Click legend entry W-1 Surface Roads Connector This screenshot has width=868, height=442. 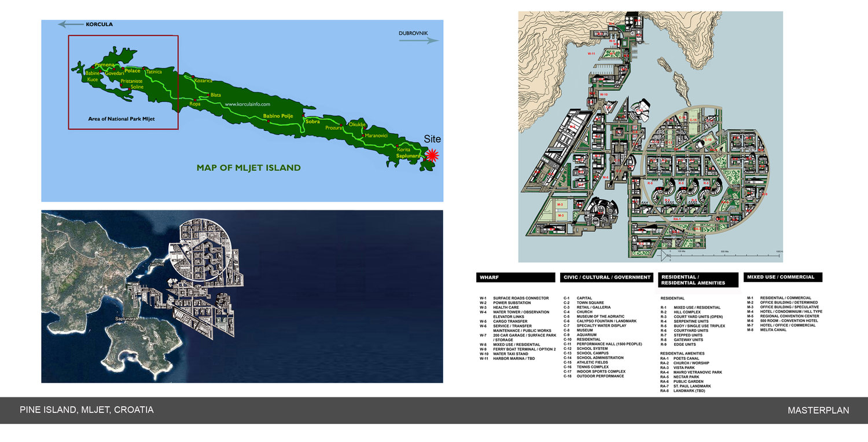(514, 298)
